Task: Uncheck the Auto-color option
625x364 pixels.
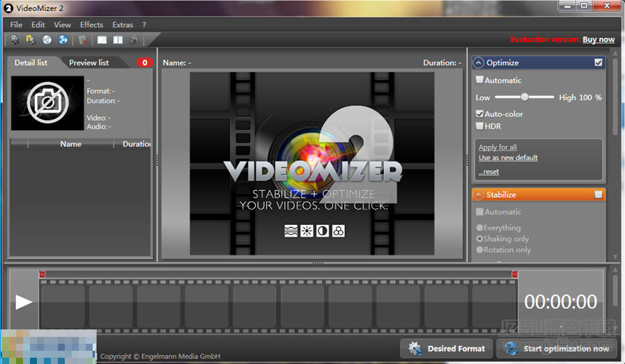Action: [x=479, y=114]
